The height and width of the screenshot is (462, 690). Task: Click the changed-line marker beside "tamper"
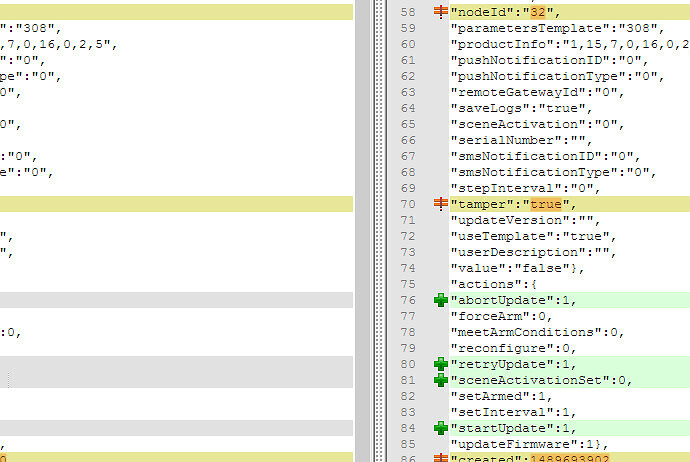(440, 204)
